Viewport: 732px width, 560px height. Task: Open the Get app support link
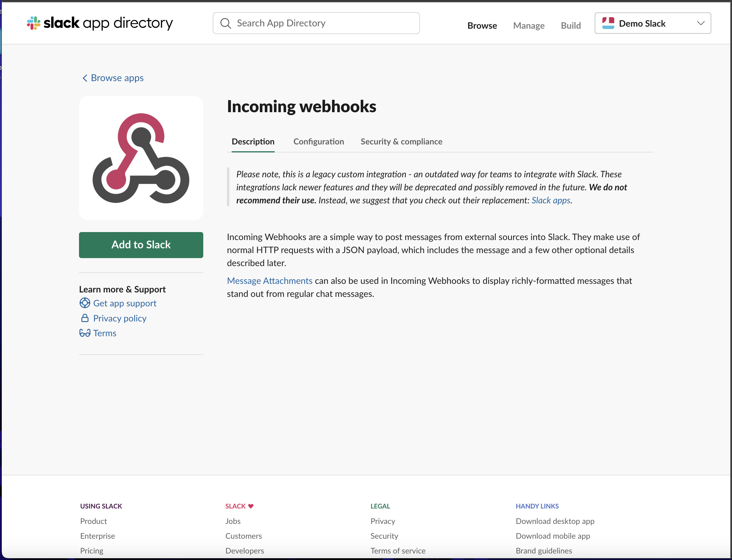(125, 303)
